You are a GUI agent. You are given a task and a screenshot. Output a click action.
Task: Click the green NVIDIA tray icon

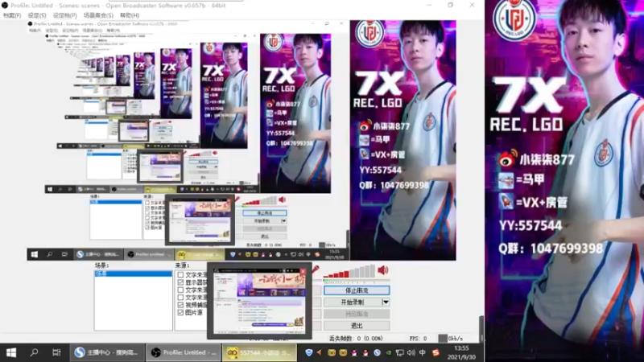[388, 352]
